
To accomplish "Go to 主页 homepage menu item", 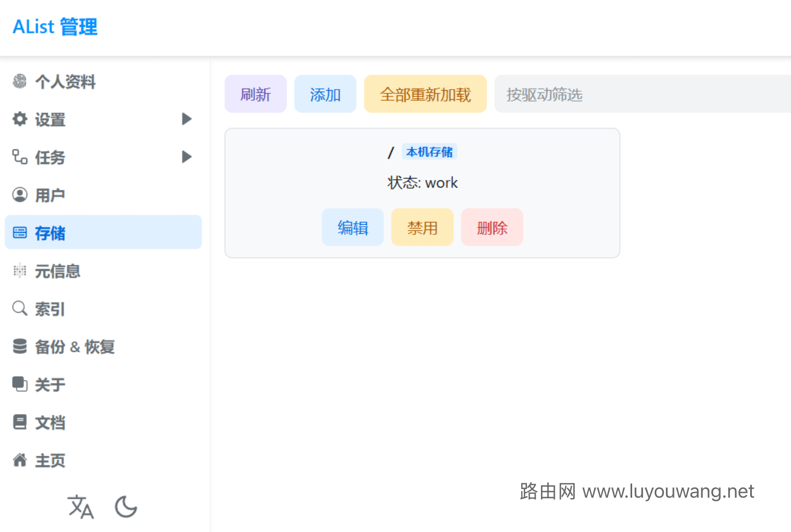I will pyautogui.click(x=50, y=460).
